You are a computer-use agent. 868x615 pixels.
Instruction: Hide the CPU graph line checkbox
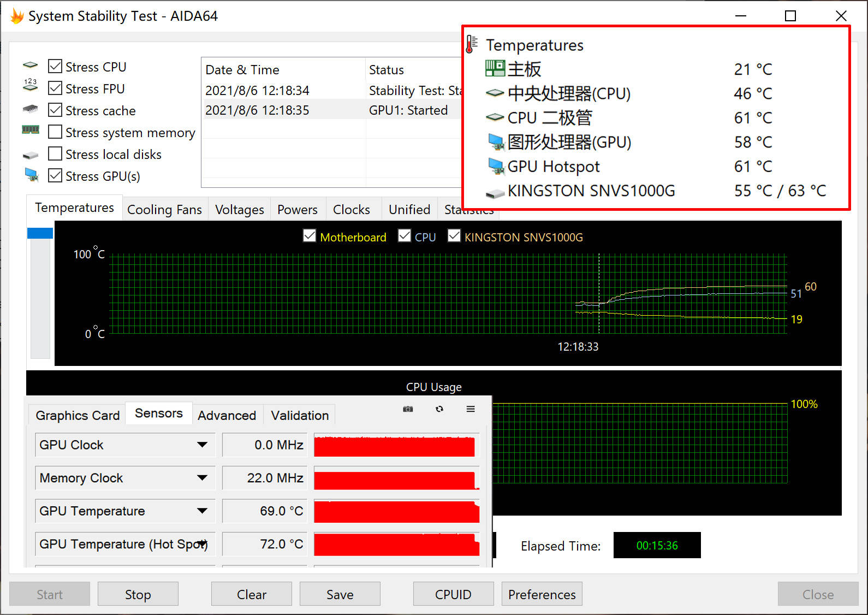405,235
